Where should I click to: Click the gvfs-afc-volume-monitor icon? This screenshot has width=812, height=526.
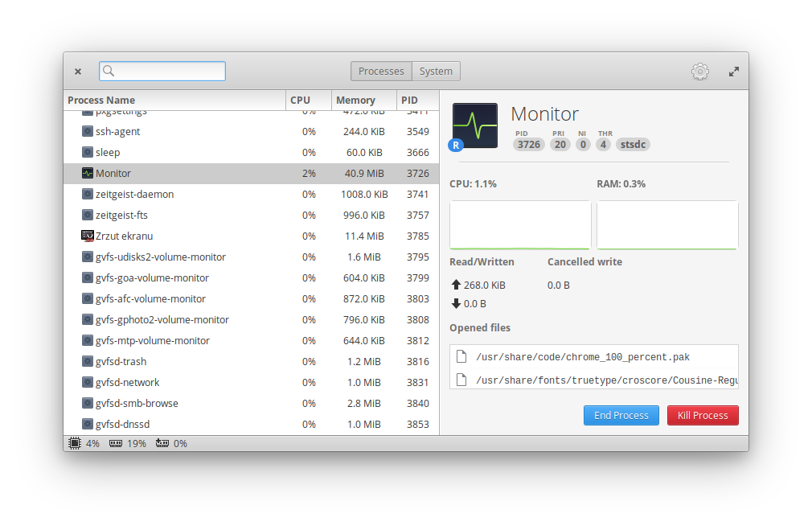pos(88,298)
